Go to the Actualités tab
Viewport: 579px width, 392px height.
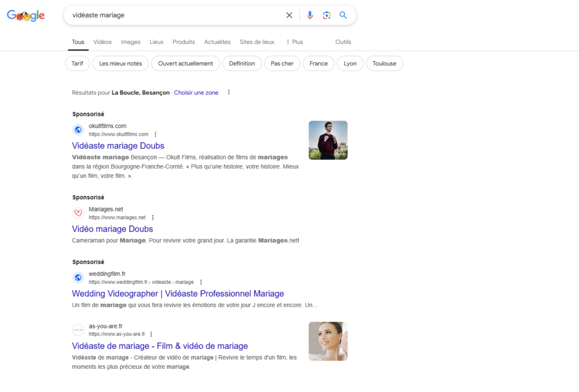[x=217, y=42]
